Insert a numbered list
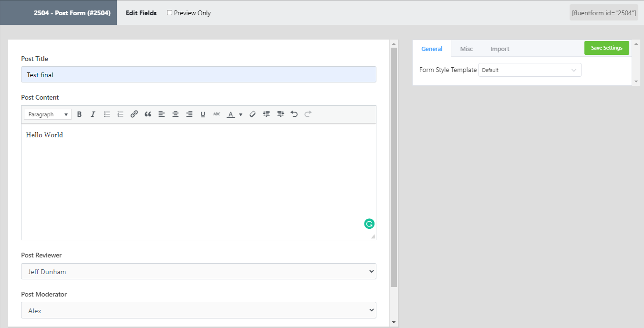The width and height of the screenshot is (644, 328). [x=121, y=114]
